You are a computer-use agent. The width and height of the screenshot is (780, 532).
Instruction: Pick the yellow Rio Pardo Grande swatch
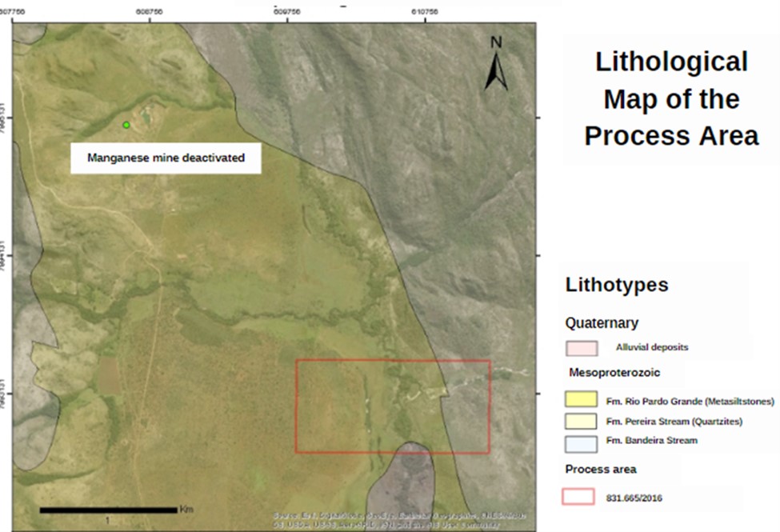tap(582, 399)
